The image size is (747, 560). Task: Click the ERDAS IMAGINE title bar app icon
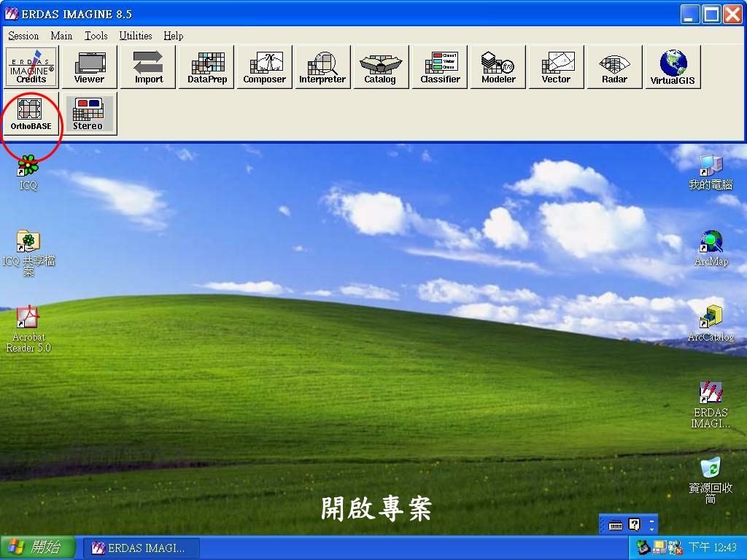pyautogui.click(x=12, y=14)
